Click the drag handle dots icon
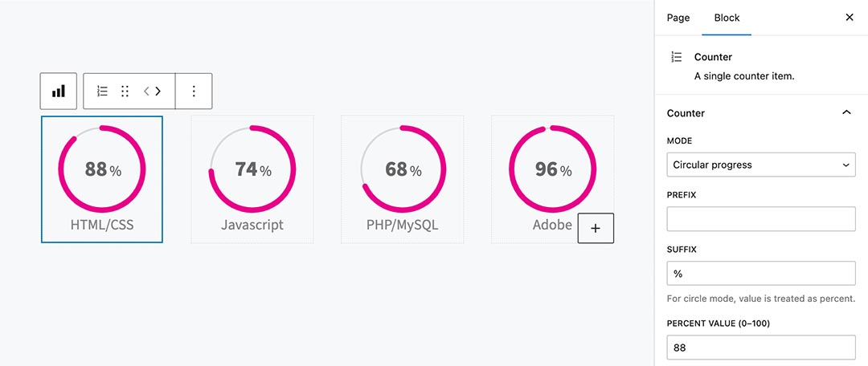 125,91
